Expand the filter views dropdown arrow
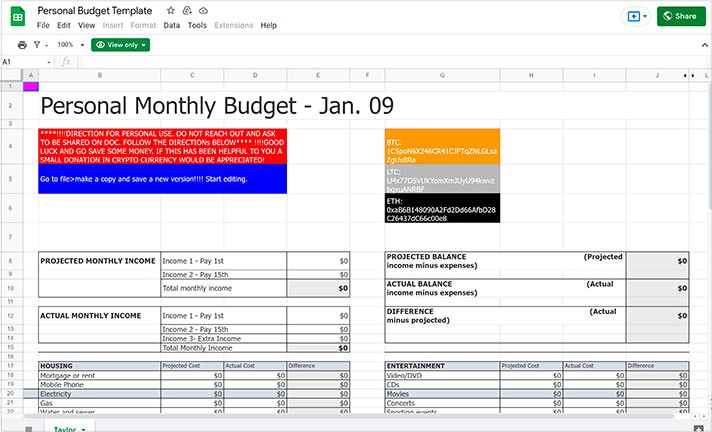This screenshot has width=712, height=432. [46, 45]
